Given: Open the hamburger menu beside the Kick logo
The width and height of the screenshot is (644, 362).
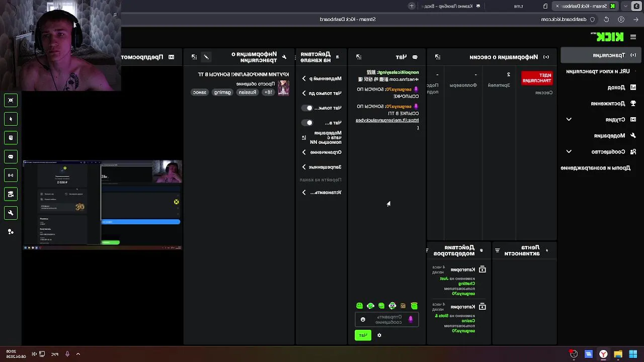Looking at the screenshot, I should coord(633,37).
